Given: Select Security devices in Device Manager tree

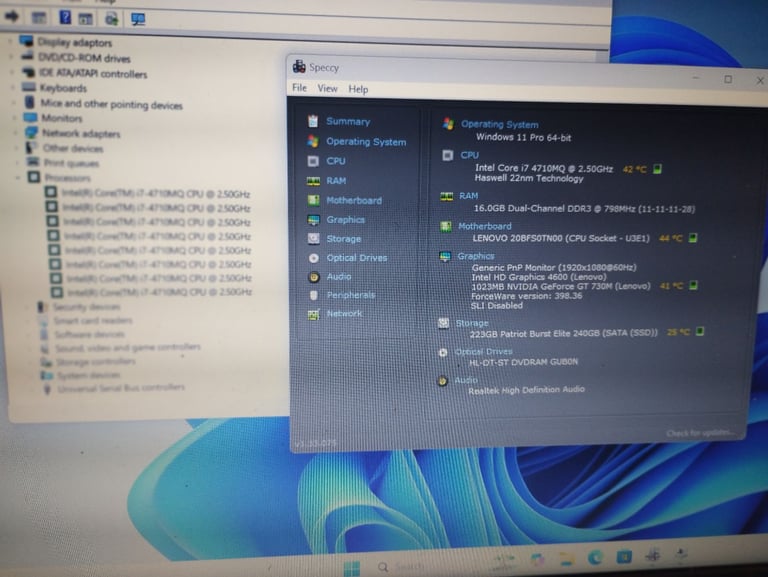Looking at the screenshot, I should (x=86, y=307).
